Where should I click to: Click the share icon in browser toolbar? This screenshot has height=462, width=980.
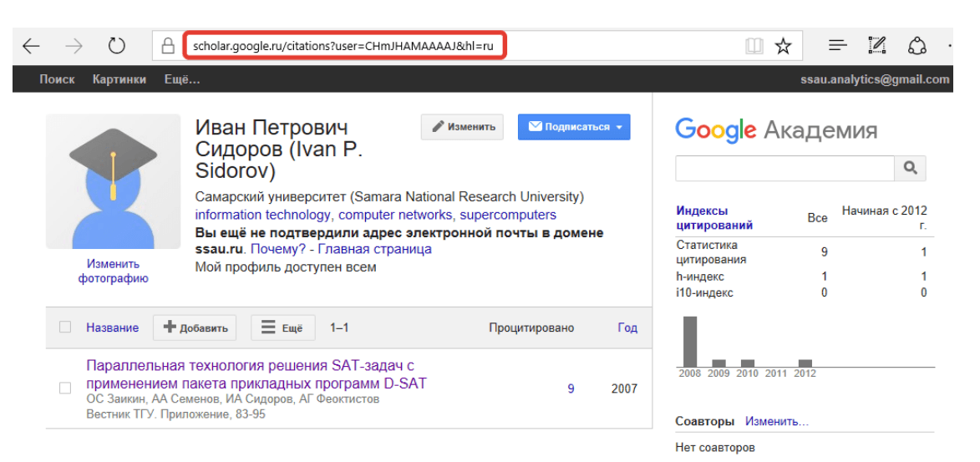(x=917, y=46)
